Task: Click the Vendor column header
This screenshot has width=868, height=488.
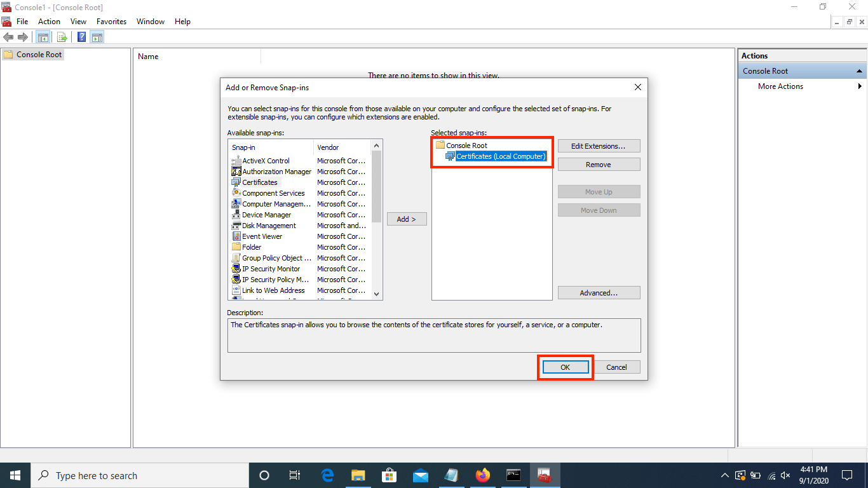Action: click(x=328, y=147)
